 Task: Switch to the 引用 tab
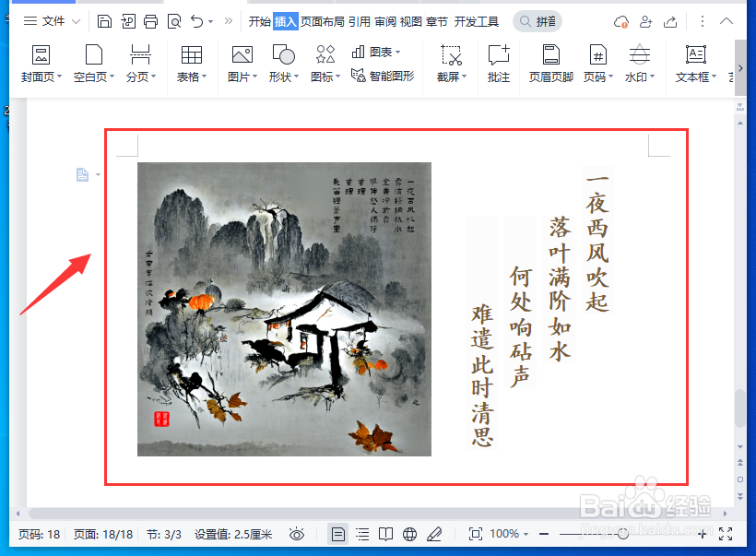pyautogui.click(x=360, y=22)
